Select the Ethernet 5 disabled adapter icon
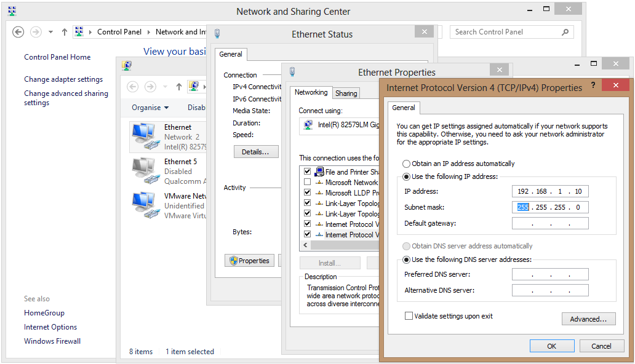The image size is (635, 364). tap(145, 171)
